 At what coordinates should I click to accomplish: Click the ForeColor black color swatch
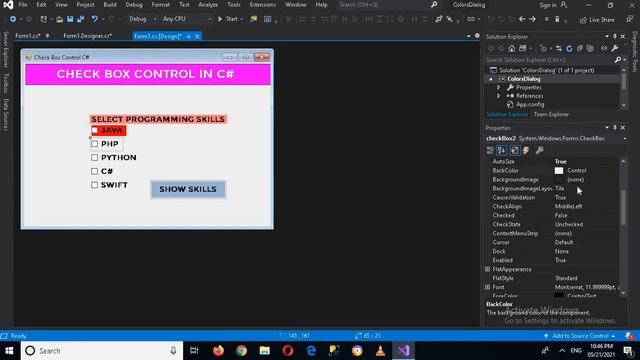point(559,295)
